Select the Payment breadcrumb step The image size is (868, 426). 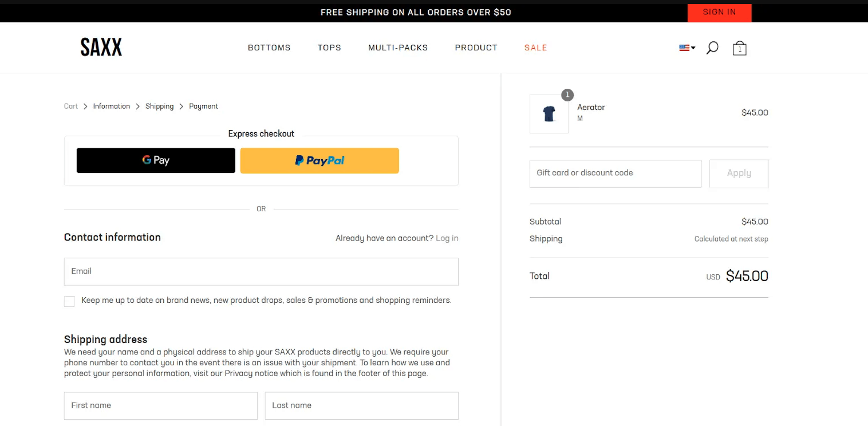tap(204, 107)
